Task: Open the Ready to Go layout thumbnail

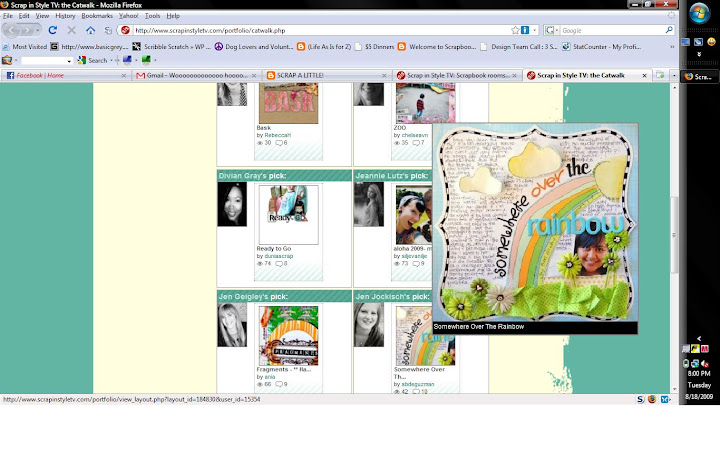Action: point(288,215)
